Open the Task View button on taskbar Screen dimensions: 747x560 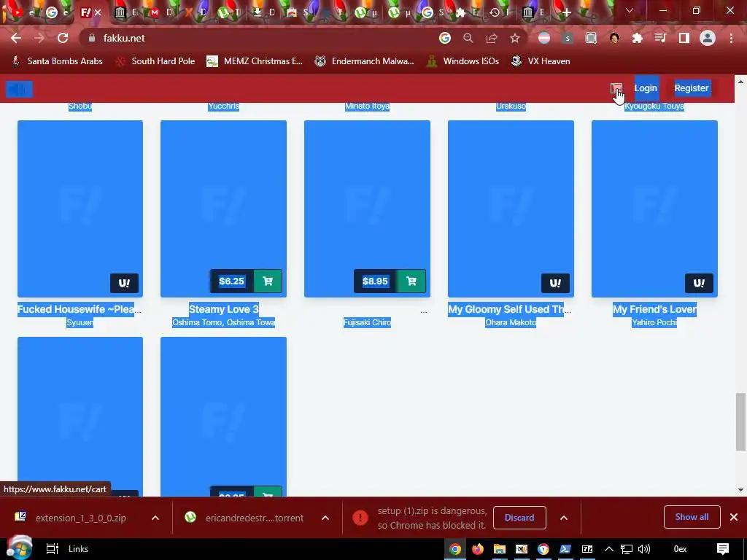coord(52,549)
